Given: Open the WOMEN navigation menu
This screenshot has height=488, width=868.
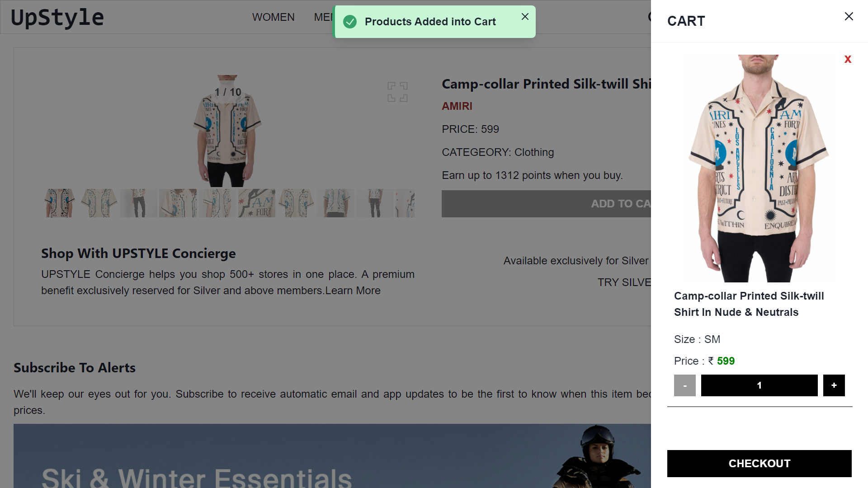Looking at the screenshot, I should pos(273,17).
